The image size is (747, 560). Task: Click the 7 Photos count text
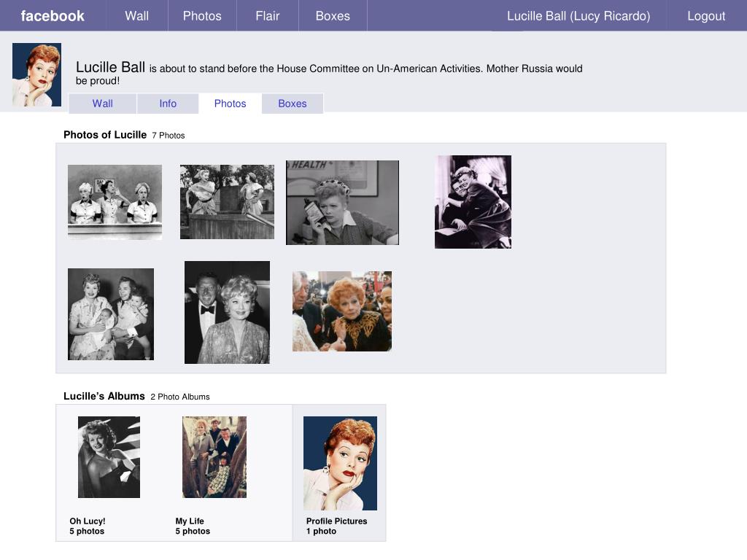point(169,135)
